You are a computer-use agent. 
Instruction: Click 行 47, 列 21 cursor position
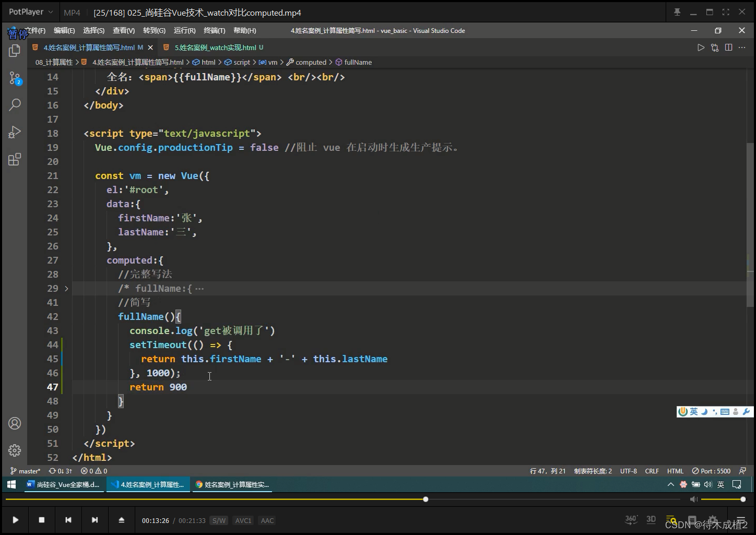pyautogui.click(x=548, y=471)
